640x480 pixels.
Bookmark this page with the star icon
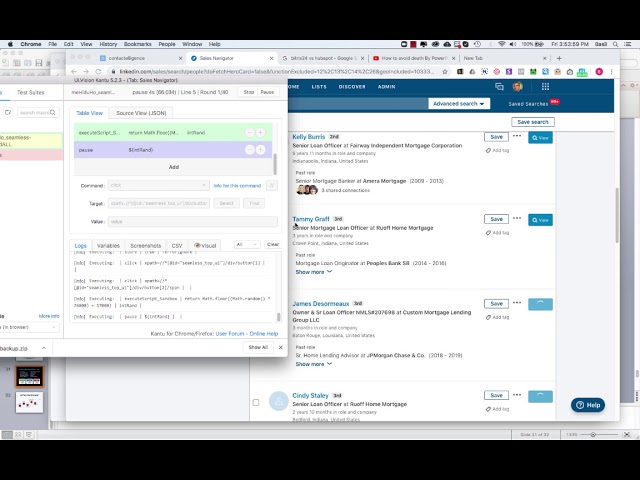445,71
